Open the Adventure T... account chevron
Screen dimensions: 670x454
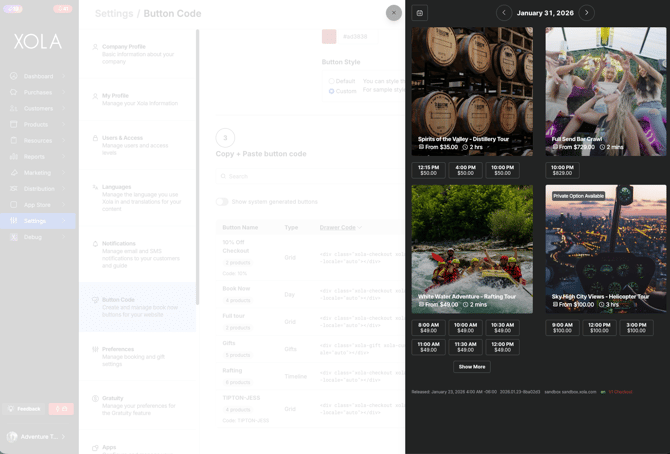pos(63,436)
